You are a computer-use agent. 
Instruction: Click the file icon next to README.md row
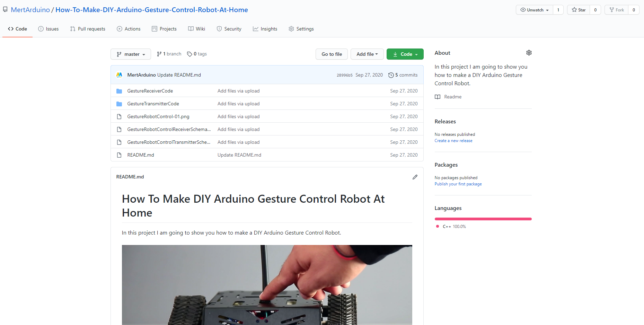click(119, 155)
